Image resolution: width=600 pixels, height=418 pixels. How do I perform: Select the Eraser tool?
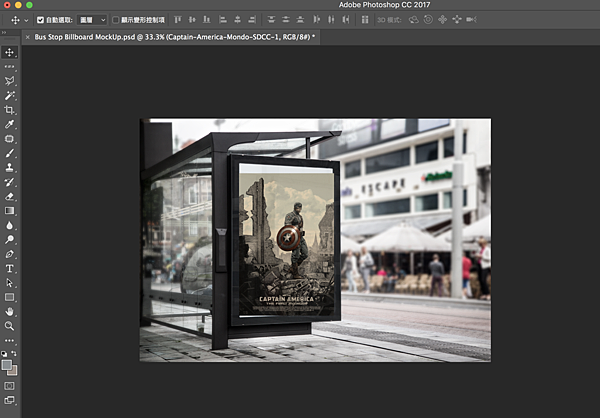(x=10, y=197)
